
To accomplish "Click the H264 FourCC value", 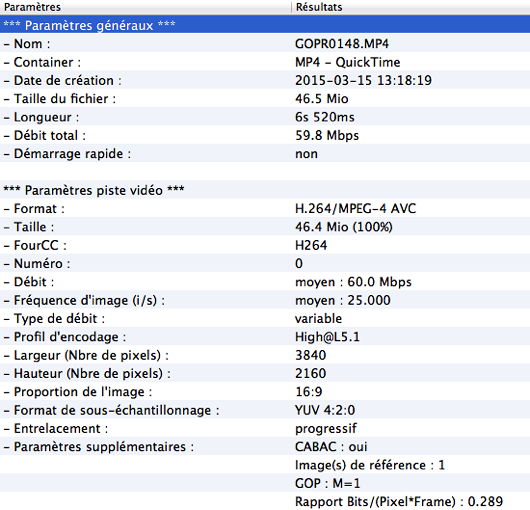I will [311, 245].
